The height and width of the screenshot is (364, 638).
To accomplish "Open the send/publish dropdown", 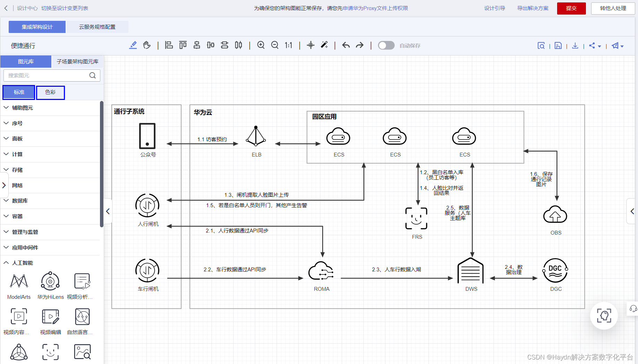I will [x=618, y=45].
